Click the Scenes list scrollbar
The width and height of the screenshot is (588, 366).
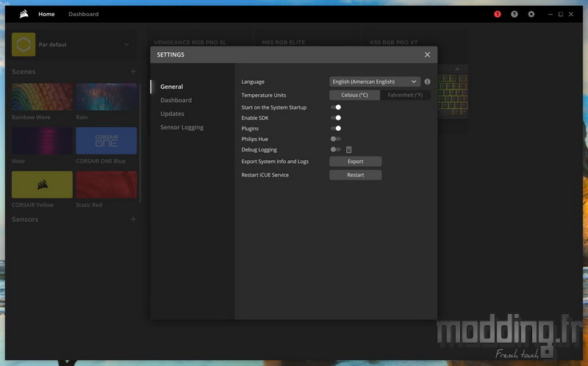(140, 143)
